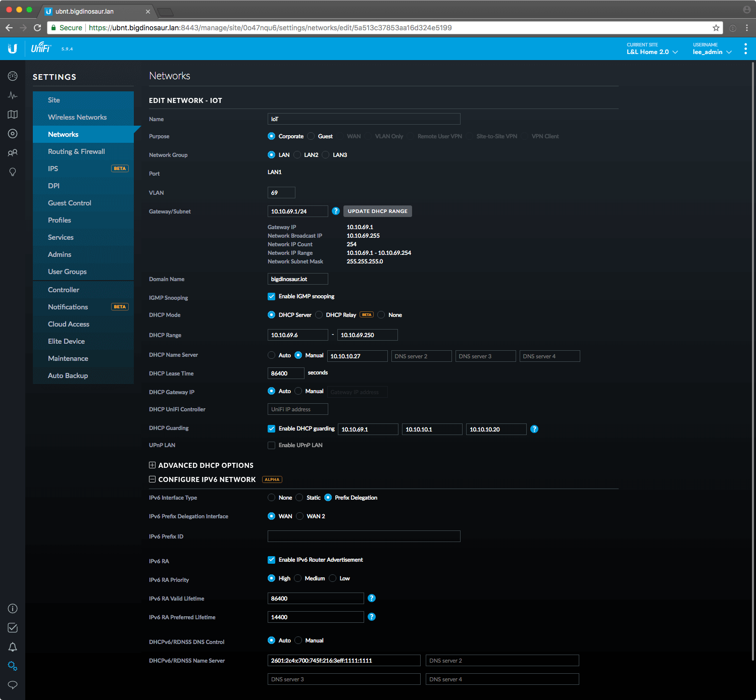Collapse Configure IPv6 Network section

click(152, 479)
